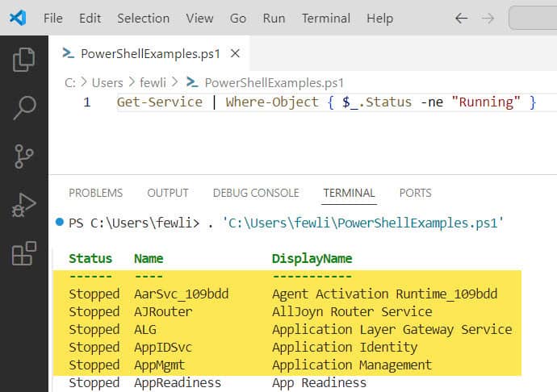
Task: Click the blue command status dot in terminal
Action: click(60, 223)
